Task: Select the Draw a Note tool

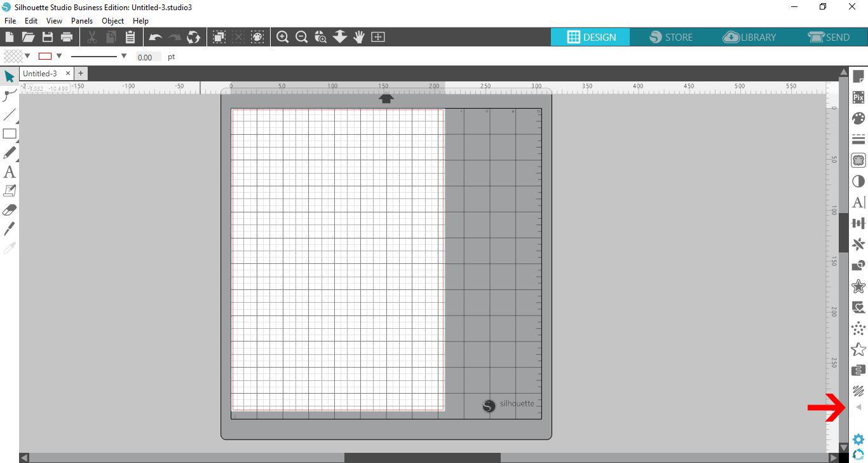Action: [10, 191]
